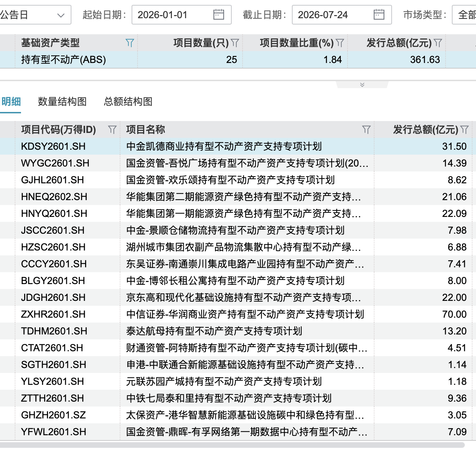Select project code CTAT2601.SH
This screenshot has height=452, width=476.
(52, 348)
